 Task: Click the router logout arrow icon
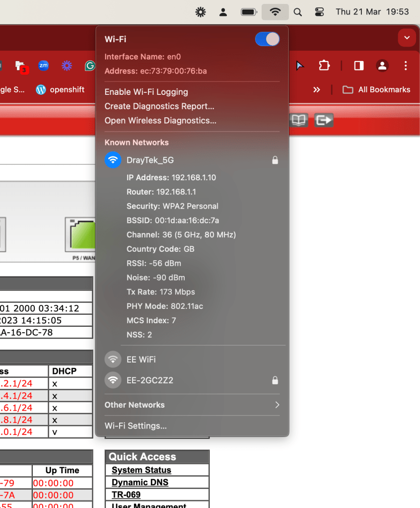click(324, 120)
